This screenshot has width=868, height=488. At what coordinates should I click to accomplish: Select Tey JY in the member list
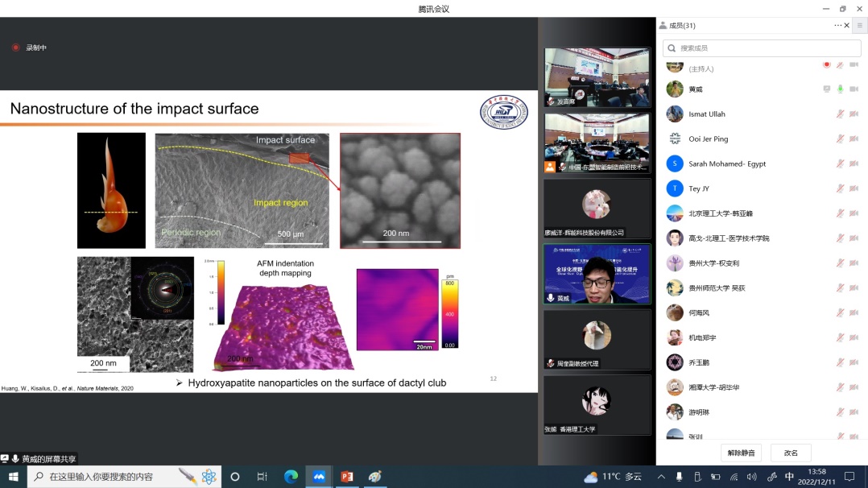coord(698,188)
